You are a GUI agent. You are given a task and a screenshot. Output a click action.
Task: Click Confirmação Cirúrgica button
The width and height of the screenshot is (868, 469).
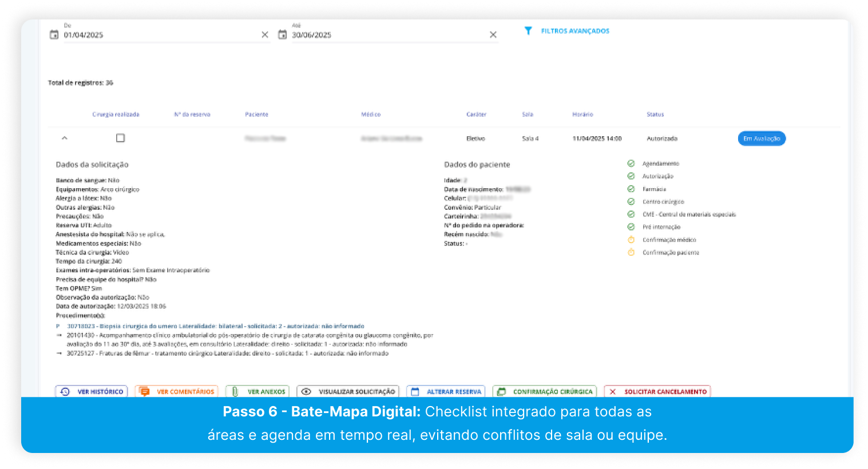tap(545, 391)
